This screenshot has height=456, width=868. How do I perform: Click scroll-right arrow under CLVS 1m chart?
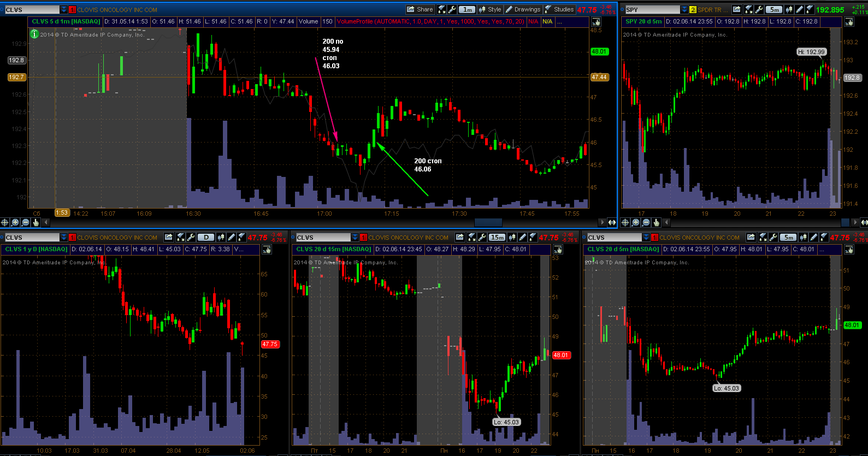603,222
